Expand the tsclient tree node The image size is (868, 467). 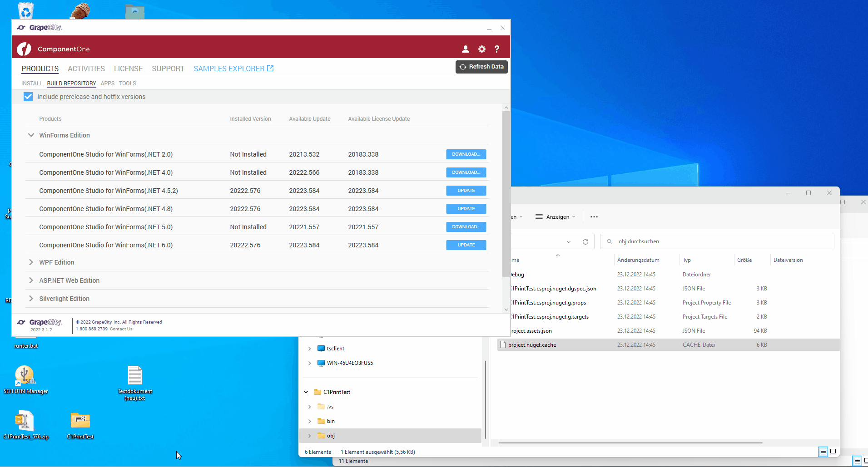click(x=310, y=349)
